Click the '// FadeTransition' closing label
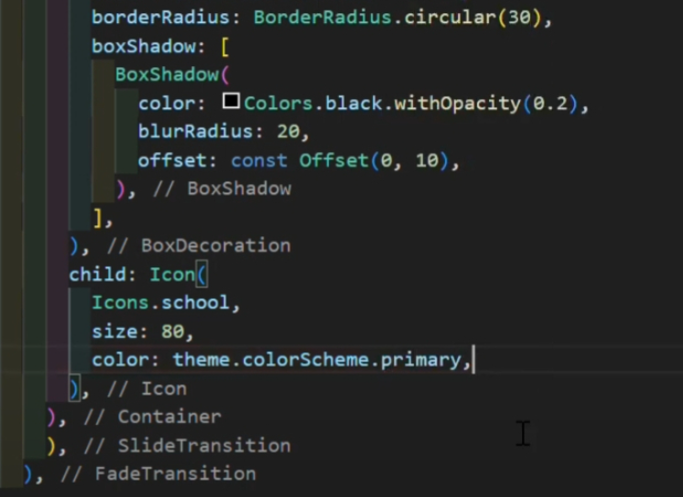The image size is (683, 497). 159,474
